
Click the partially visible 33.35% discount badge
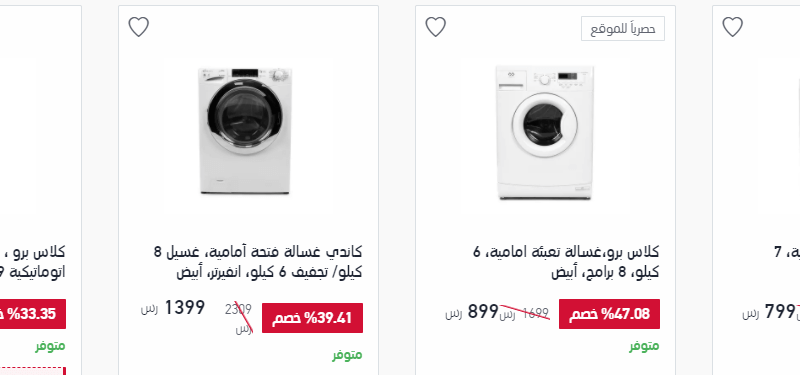pyautogui.click(x=33, y=314)
